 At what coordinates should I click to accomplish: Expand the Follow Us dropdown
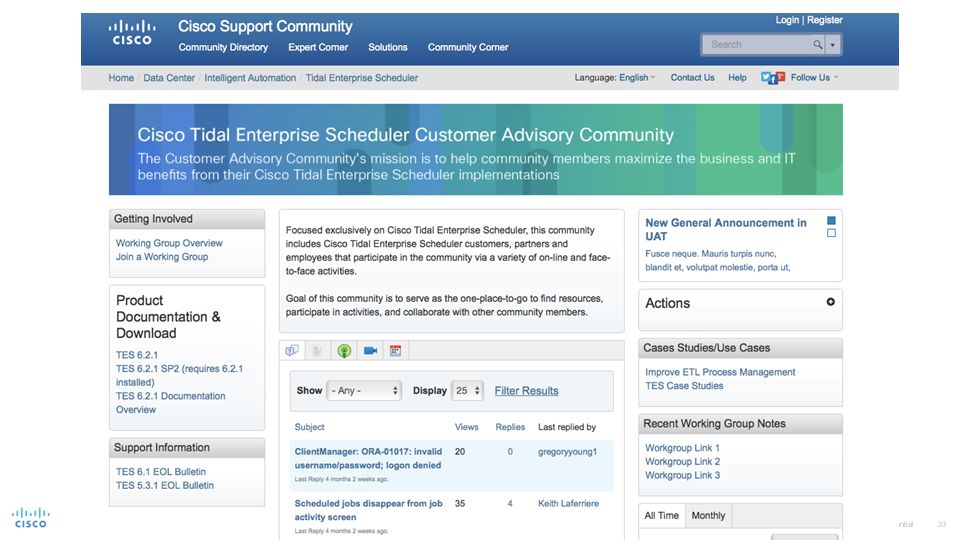point(814,78)
